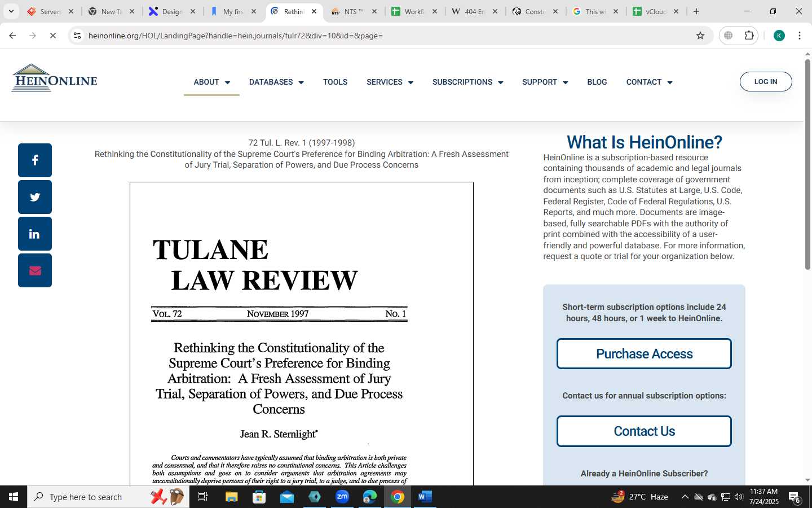Bookmark this page with star icon
This screenshot has width=812, height=508.
point(700,36)
